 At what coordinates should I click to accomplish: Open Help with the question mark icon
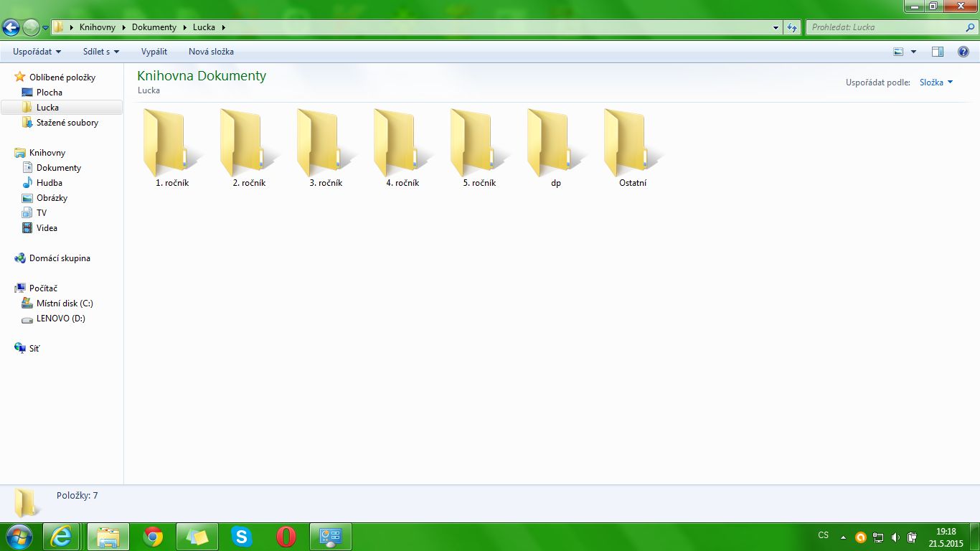[963, 52]
